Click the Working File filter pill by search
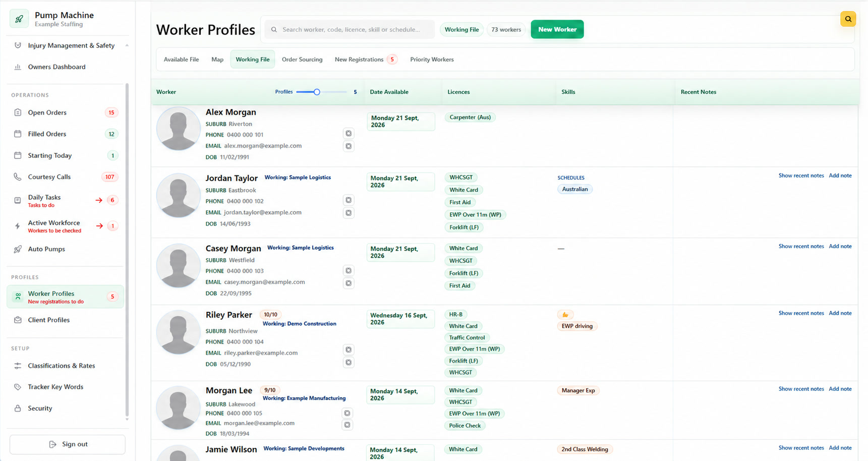Screen dimensions: 868x461 pos(461,30)
